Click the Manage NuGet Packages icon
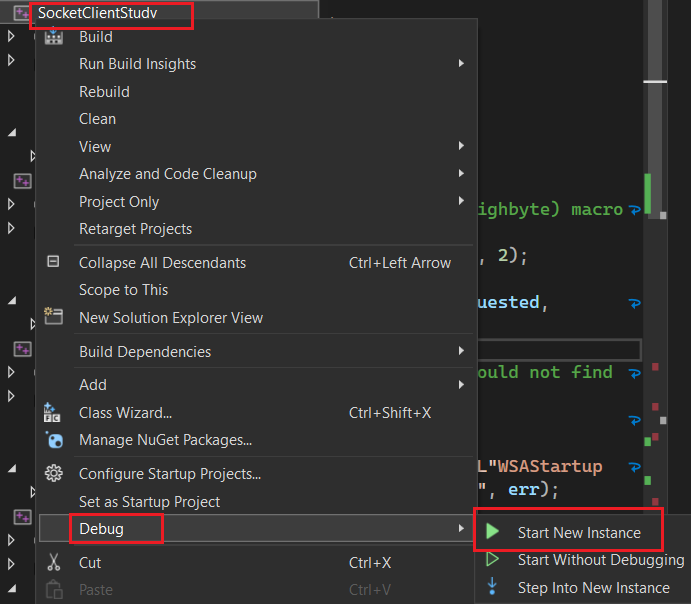The image size is (691, 604). click(x=54, y=440)
